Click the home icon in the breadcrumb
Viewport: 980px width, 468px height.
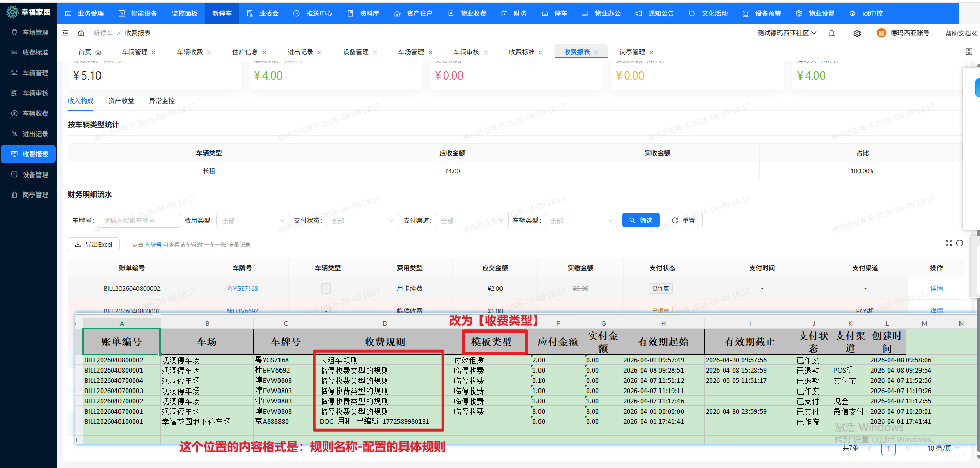pyautogui.click(x=81, y=33)
